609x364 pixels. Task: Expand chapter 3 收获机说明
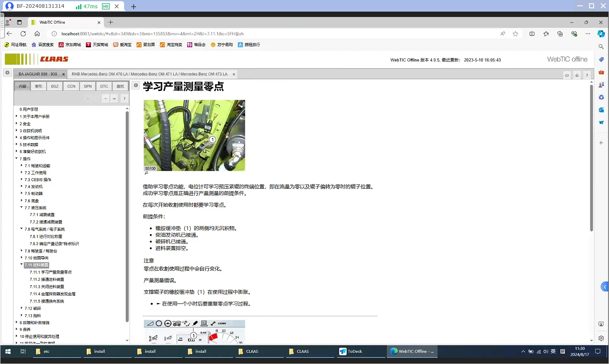pos(17,130)
